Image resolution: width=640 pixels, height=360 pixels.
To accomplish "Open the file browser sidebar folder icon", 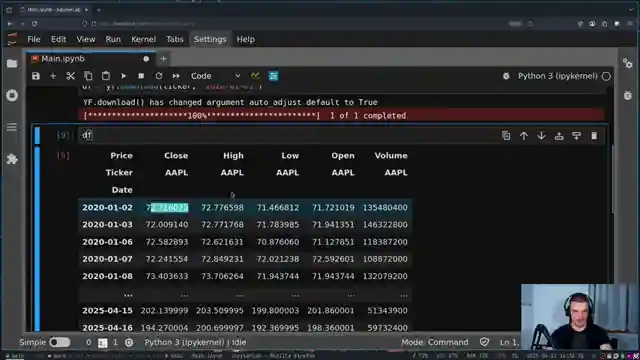I will coord(12,64).
